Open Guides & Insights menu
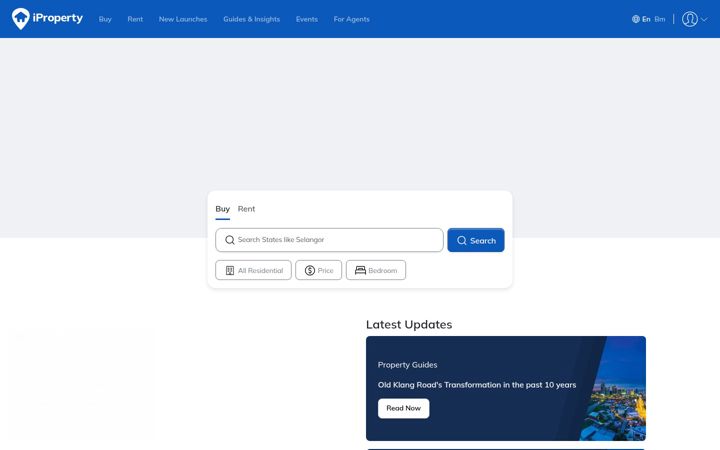The height and width of the screenshot is (450, 720). click(x=252, y=19)
